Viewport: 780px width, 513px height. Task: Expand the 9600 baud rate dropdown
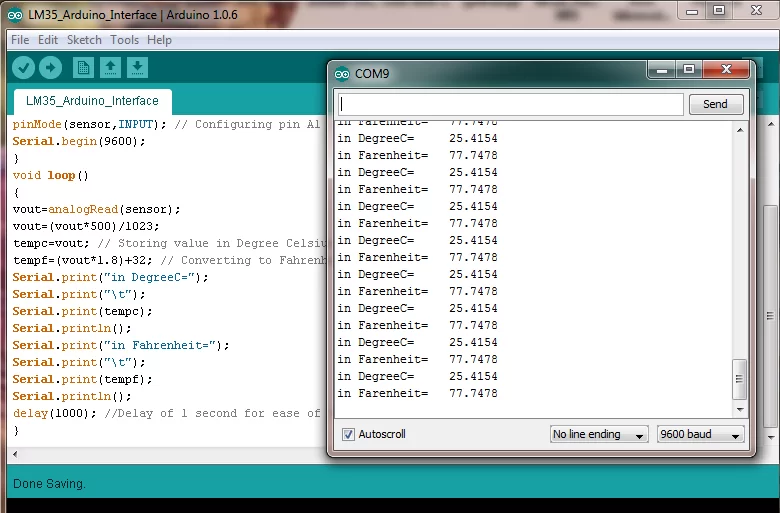click(x=700, y=435)
